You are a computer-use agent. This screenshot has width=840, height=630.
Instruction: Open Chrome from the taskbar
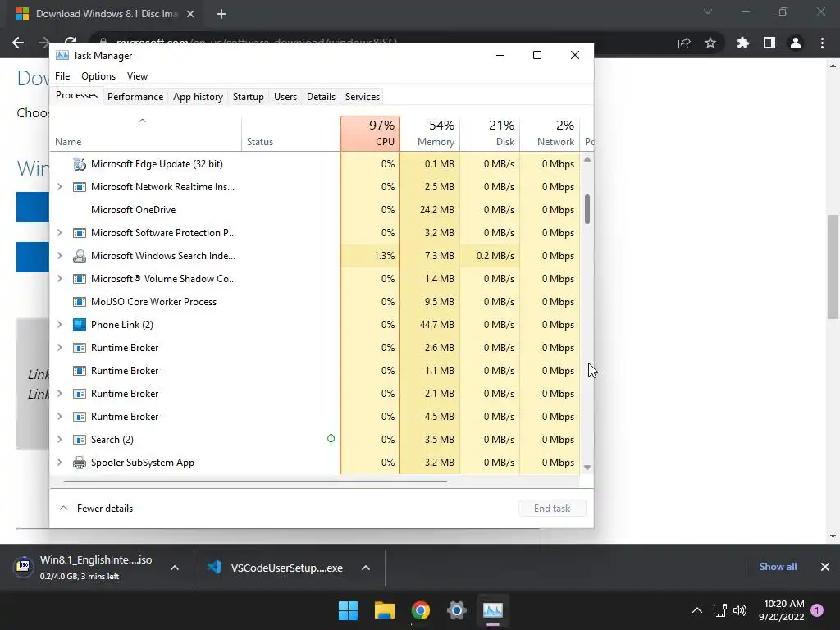click(x=421, y=610)
